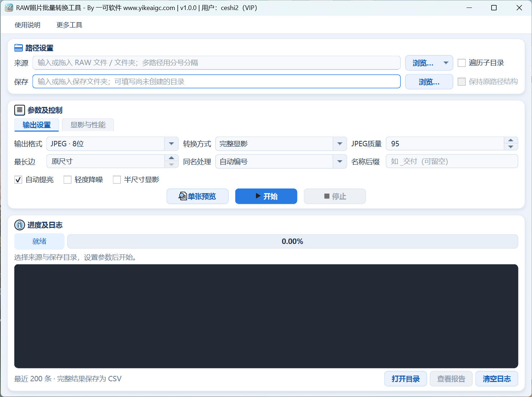
Task: Switch to the 显影与性能 tab
Action: (x=88, y=125)
